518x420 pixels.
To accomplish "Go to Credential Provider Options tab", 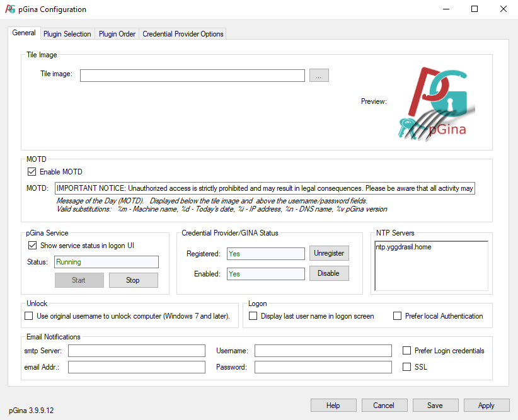I will click(183, 34).
